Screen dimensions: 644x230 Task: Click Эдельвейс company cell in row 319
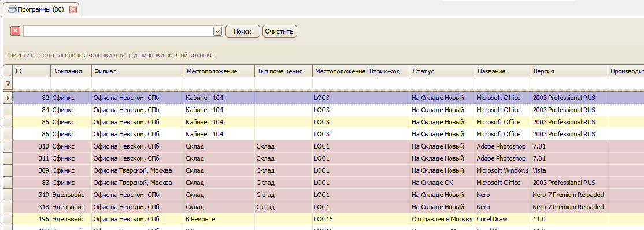point(71,195)
